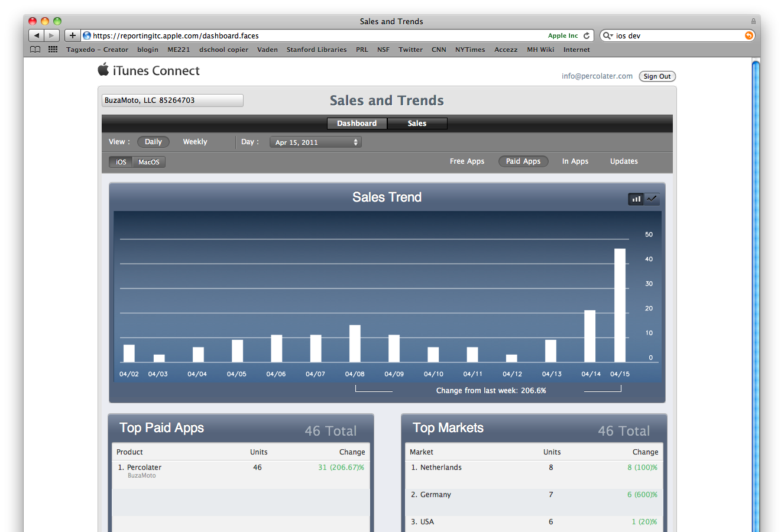
Task: Go forward with the Safari forward arrow
Action: pyautogui.click(x=52, y=35)
